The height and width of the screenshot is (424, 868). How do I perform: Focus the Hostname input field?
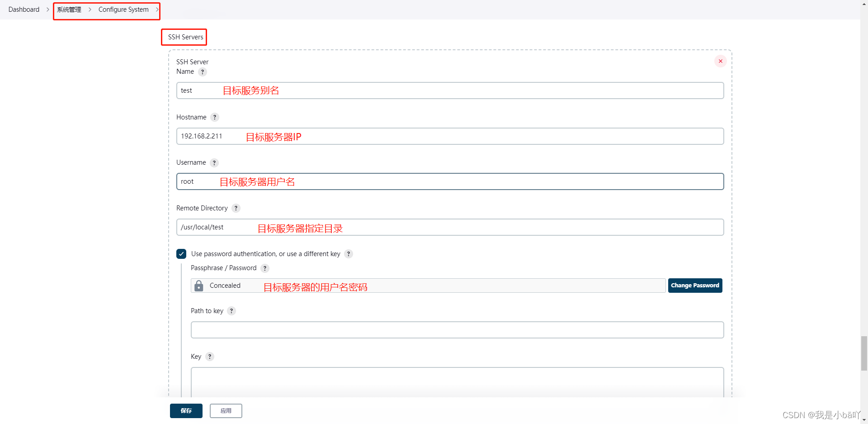450,136
